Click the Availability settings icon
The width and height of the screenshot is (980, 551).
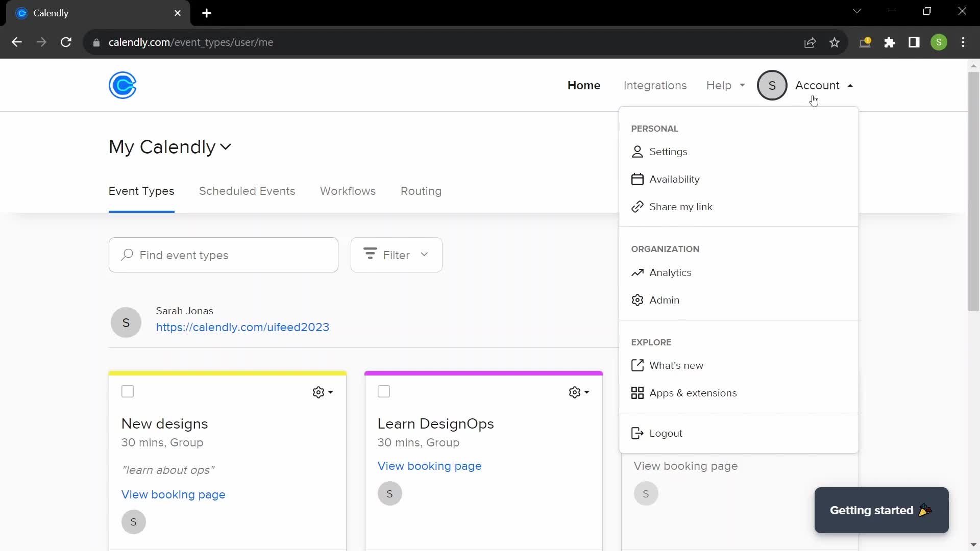[638, 179]
